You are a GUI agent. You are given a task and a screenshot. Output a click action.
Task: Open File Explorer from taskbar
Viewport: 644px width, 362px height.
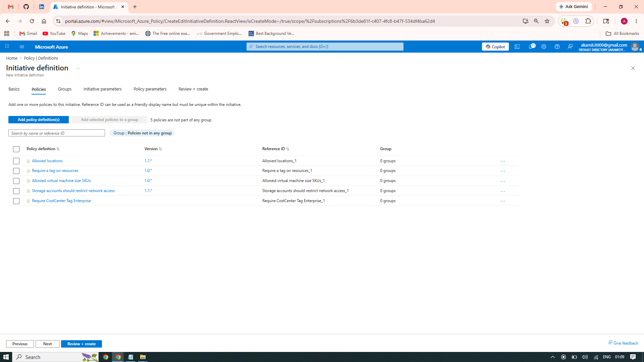(x=143, y=357)
